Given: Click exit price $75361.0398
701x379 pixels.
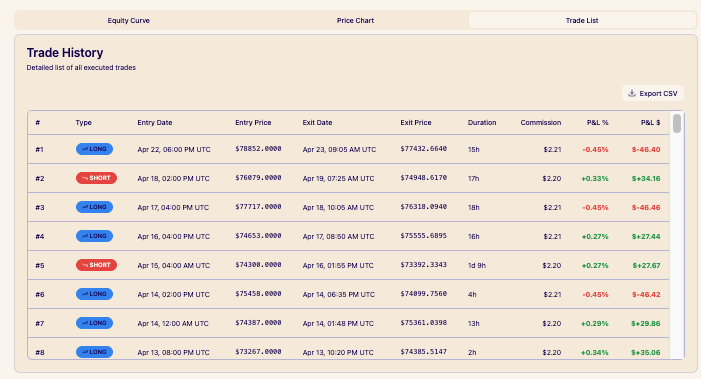Looking at the screenshot, I should pos(423,323).
